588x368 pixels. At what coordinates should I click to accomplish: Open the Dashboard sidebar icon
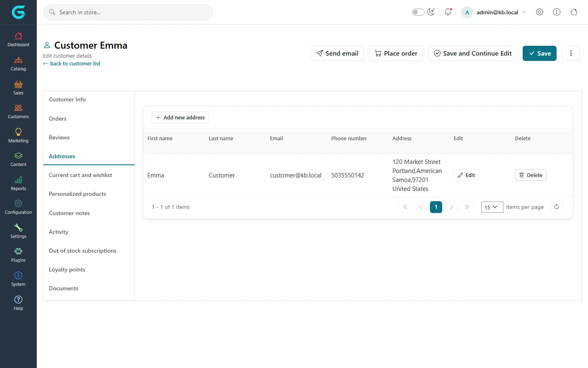click(x=18, y=36)
